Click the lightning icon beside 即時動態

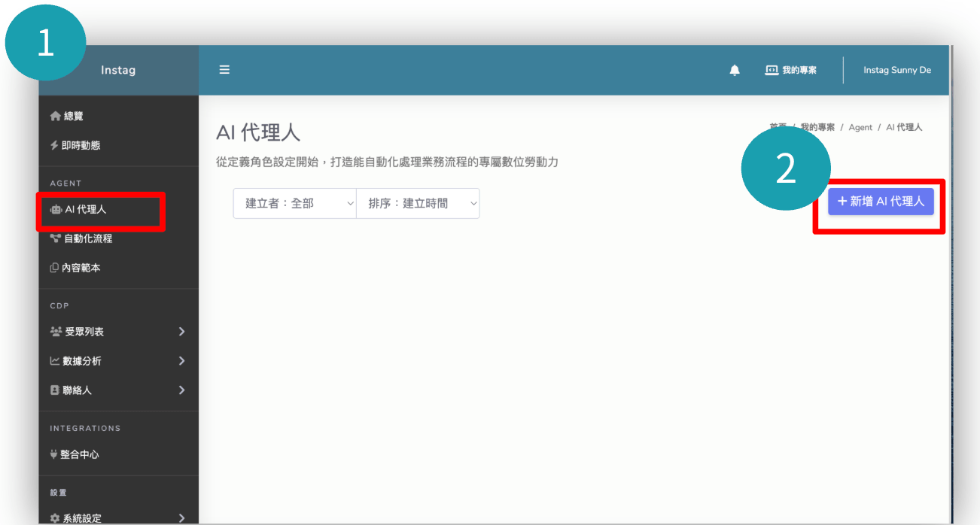pyautogui.click(x=54, y=145)
